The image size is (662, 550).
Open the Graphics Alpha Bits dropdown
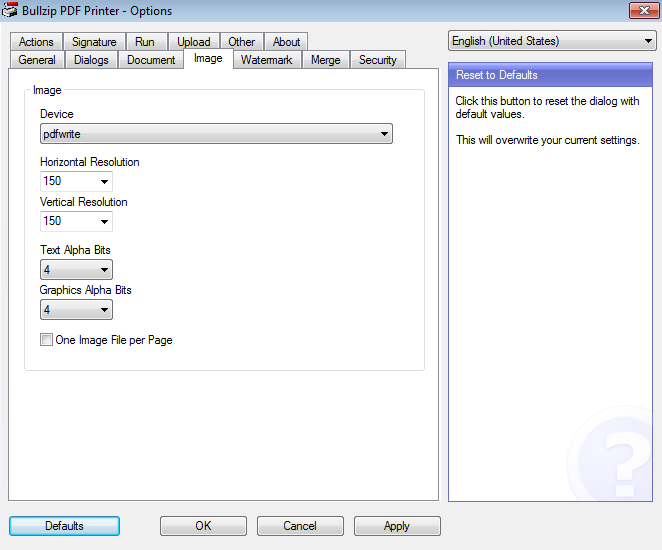[76, 310]
